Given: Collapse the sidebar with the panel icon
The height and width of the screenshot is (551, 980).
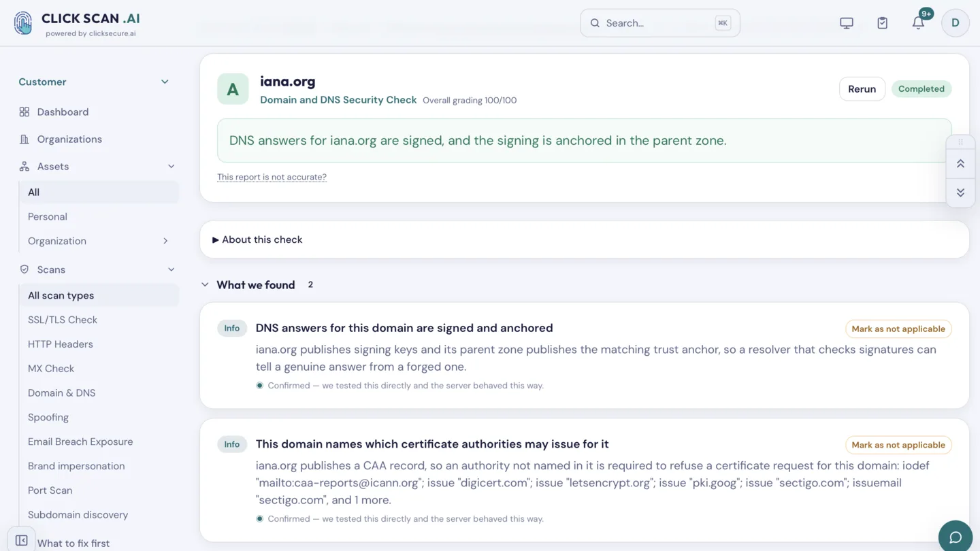Looking at the screenshot, I should 22,541.
